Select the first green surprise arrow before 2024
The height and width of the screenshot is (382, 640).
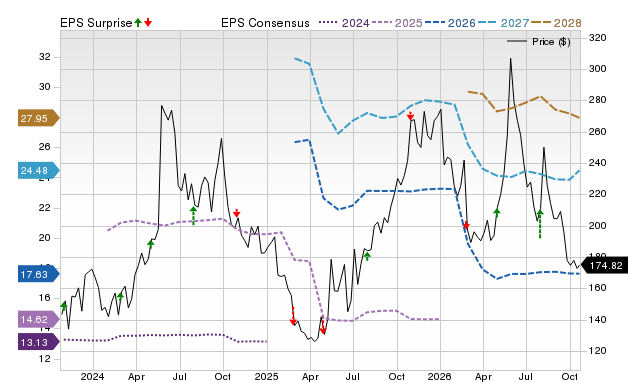(x=64, y=307)
